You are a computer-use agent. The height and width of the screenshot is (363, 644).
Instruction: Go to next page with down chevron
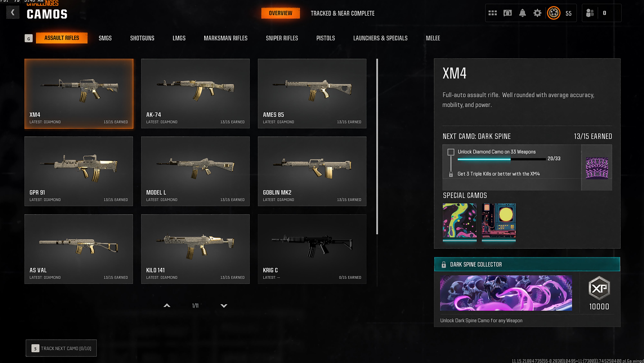pos(224,306)
